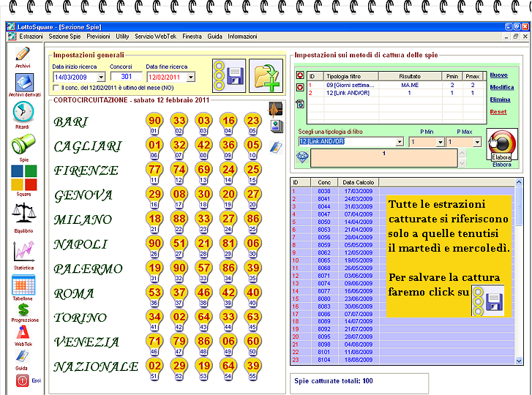The height and width of the screenshot is (395, 532).
Task: Expand the tipologia di filtro combo box
Action: [400, 142]
